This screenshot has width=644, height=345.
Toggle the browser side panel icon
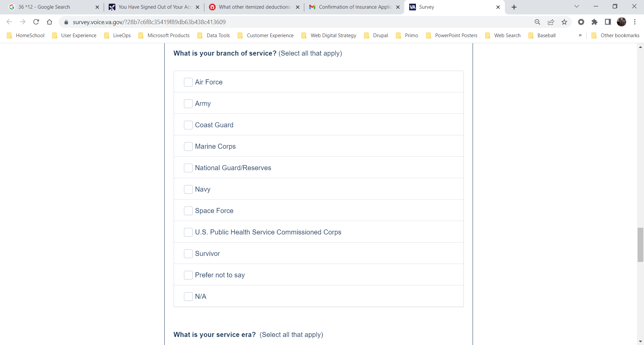[x=608, y=22]
